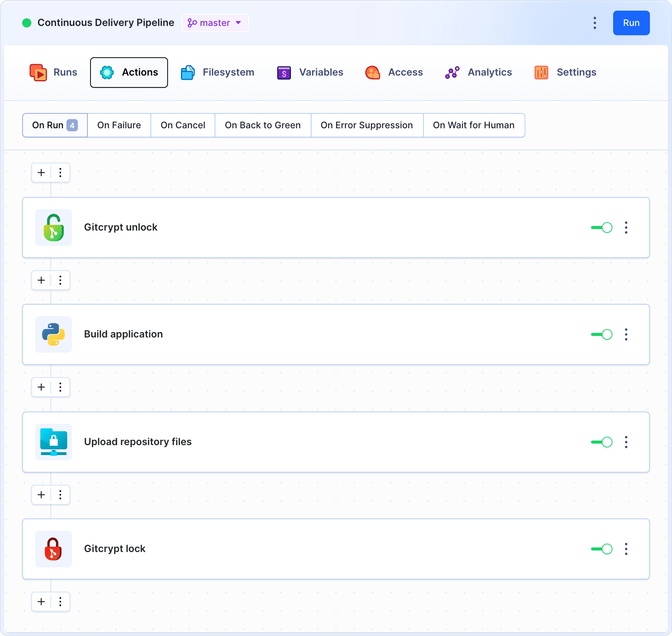Image resolution: width=672 pixels, height=636 pixels.
Task: Click the Actions gear icon
Action: (107, 72)
